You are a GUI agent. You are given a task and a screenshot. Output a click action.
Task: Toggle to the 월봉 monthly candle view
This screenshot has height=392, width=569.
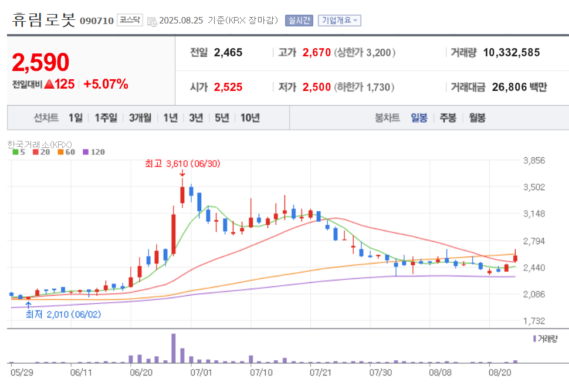[x=476, y=117]
